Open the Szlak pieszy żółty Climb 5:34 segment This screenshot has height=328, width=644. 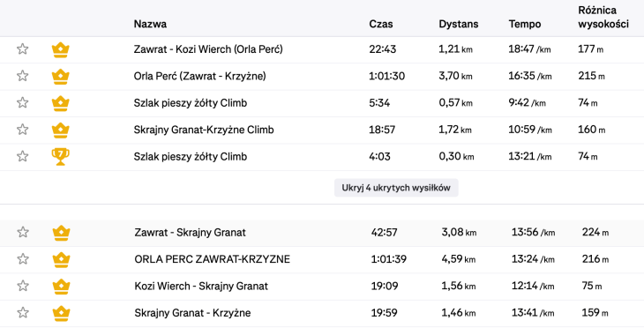(191, 103)
